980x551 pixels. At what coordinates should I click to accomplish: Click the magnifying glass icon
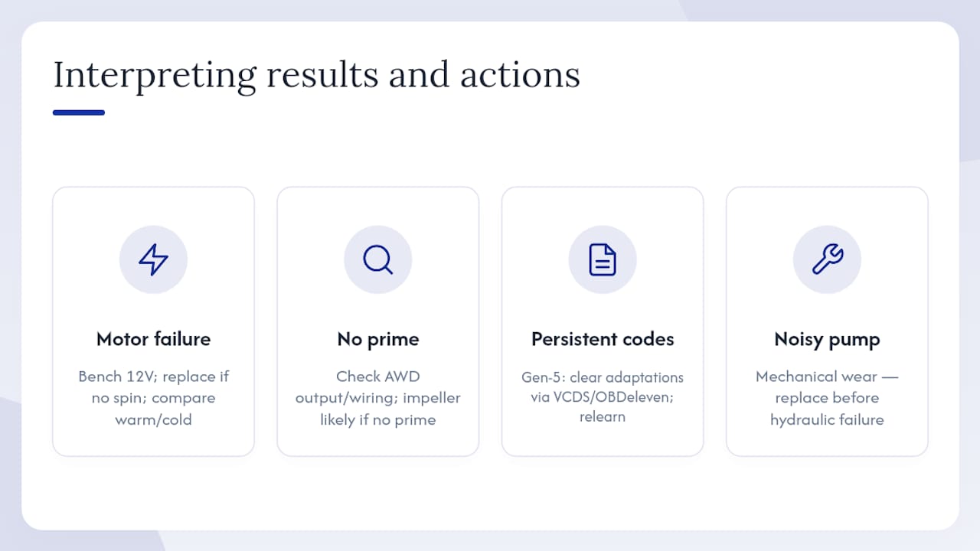(x=377, y=259)
